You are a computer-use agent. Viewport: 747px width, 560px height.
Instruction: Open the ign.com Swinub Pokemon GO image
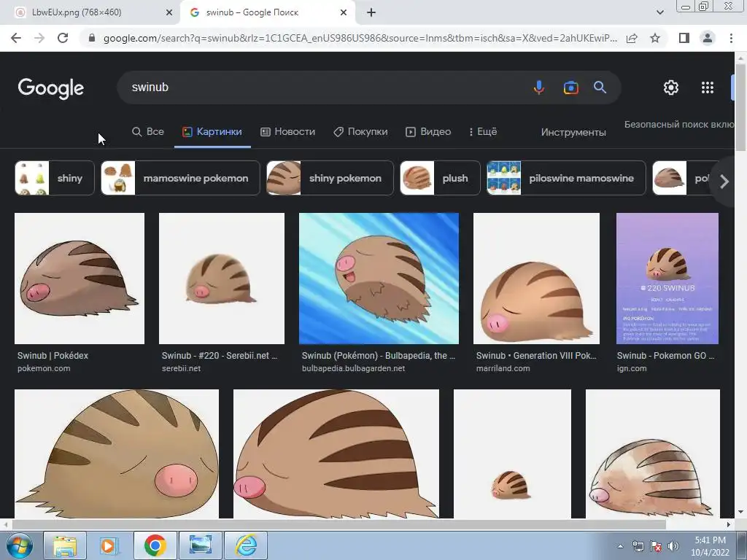[667, 279]
